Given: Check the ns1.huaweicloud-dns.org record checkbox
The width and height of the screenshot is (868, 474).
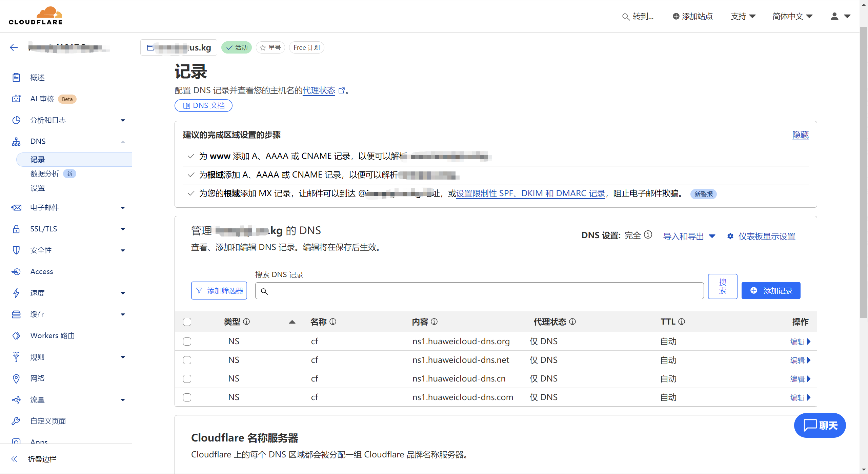Looking at the screenshot, I should (187, 341).
